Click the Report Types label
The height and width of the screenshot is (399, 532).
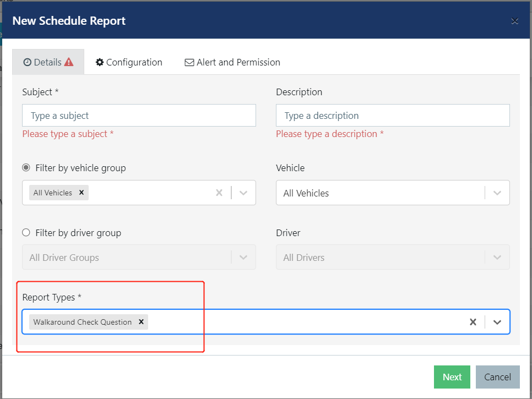tap(52, 297)
